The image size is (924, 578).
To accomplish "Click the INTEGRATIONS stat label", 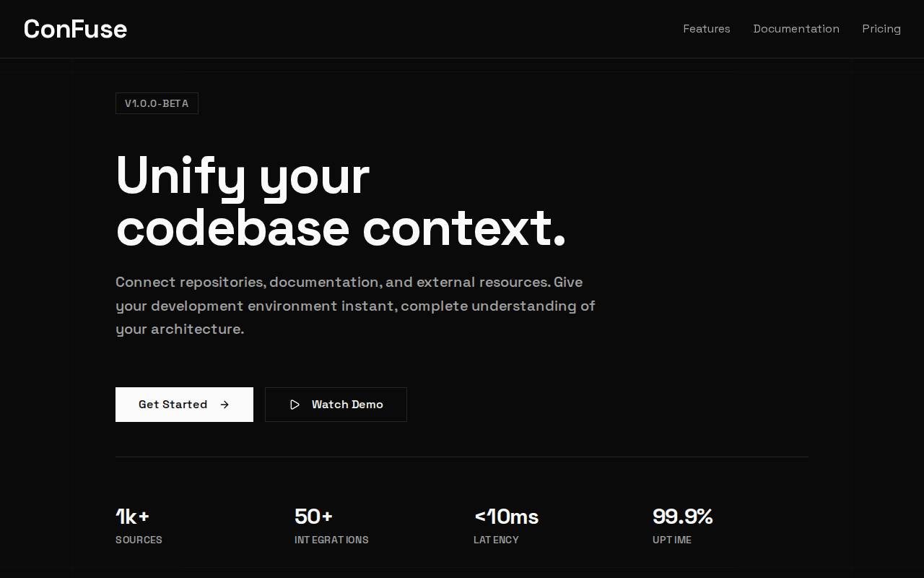I will (x=331, y=540).
